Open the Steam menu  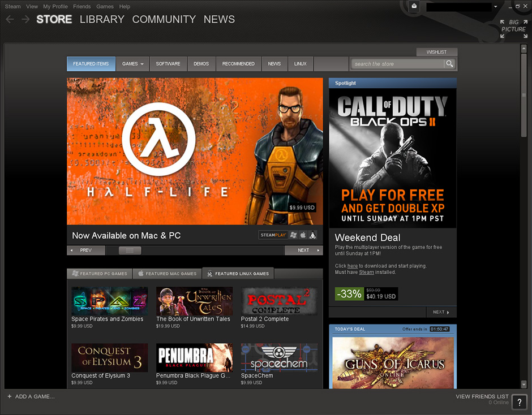tap(12, 6)
